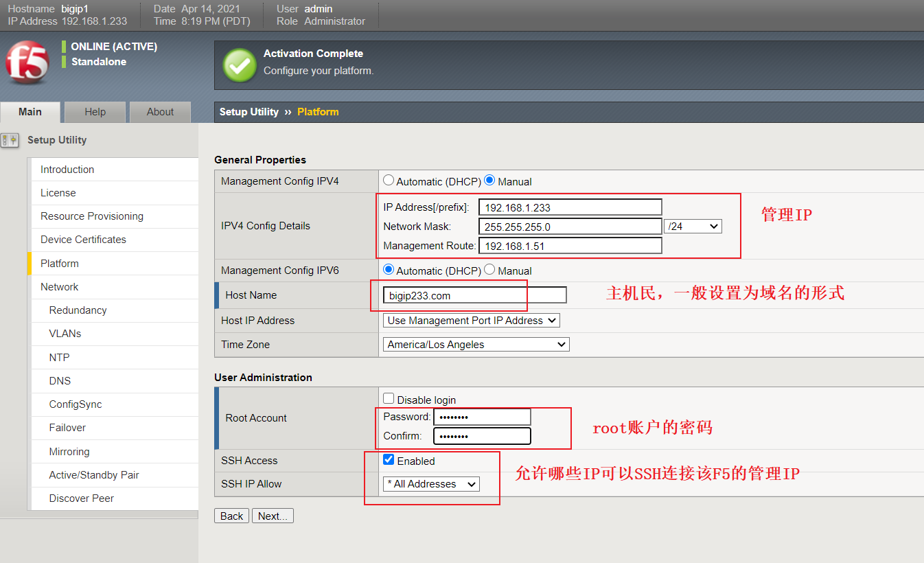Viewport: 924px width, 563px height.
Task: Open the Time Zone dropdown
Action: tap(476, 344)
